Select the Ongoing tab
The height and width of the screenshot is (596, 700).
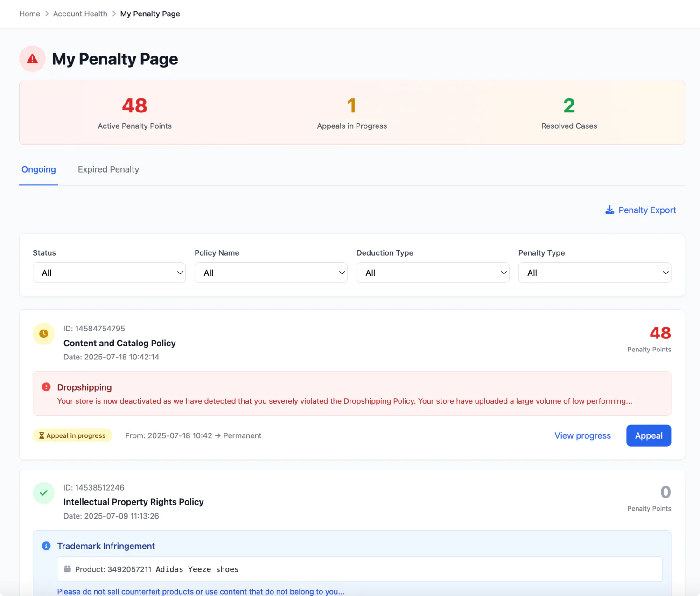[x=39, y=169]
